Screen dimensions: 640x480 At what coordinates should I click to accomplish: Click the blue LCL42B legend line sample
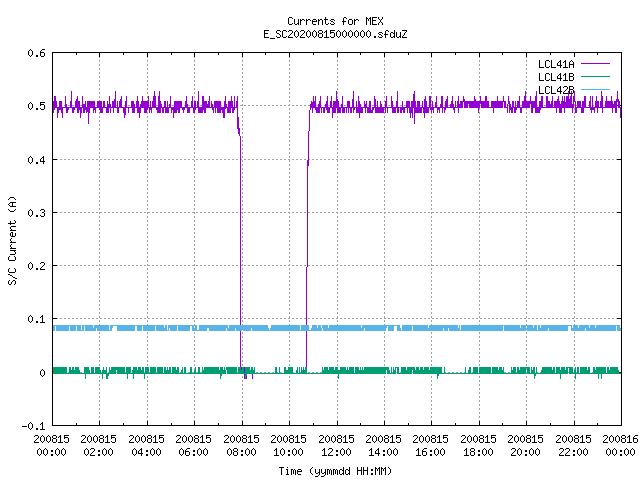(x=595, y=89)
